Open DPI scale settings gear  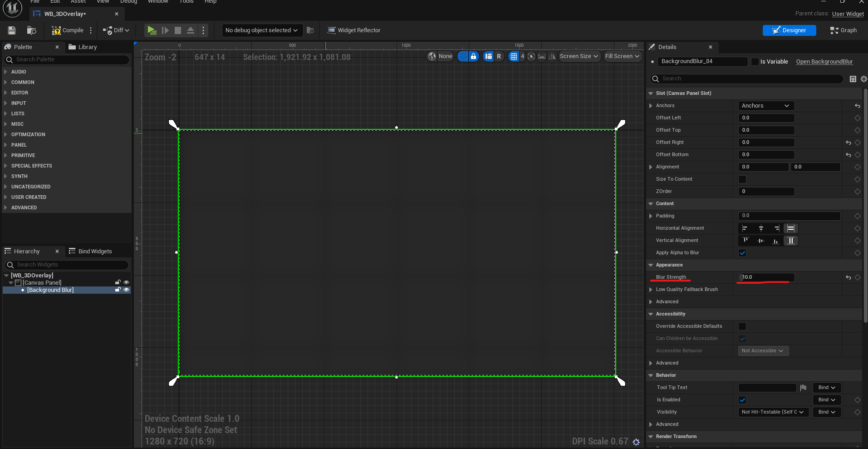pos(636,442)
